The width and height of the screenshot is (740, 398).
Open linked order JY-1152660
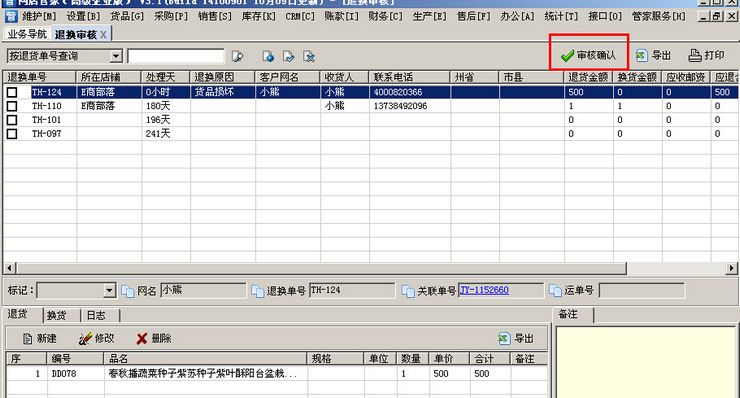pos(485,290)
